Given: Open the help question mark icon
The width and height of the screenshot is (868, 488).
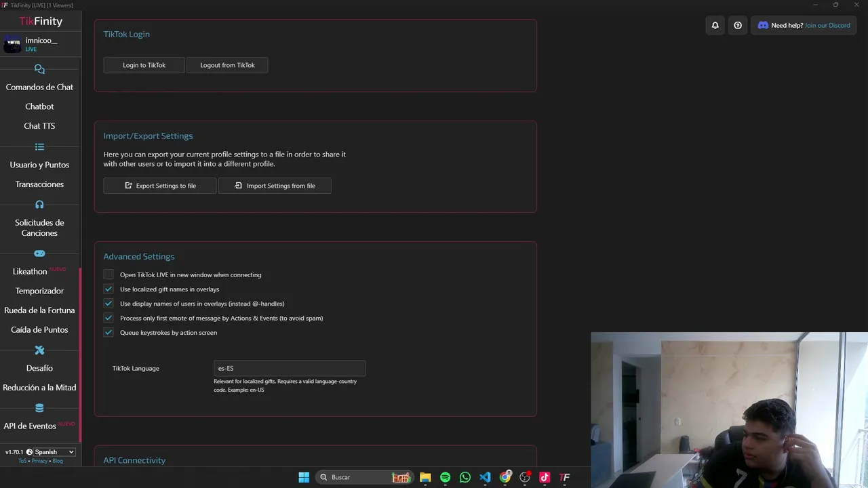Looking at the screenshot, I should click(738, 25).
